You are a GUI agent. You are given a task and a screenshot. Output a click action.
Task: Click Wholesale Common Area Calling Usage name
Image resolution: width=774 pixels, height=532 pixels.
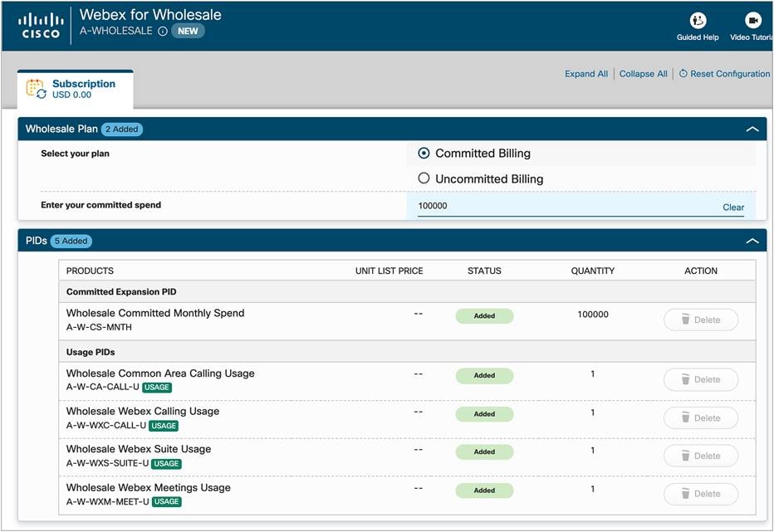tap(160, 373)
